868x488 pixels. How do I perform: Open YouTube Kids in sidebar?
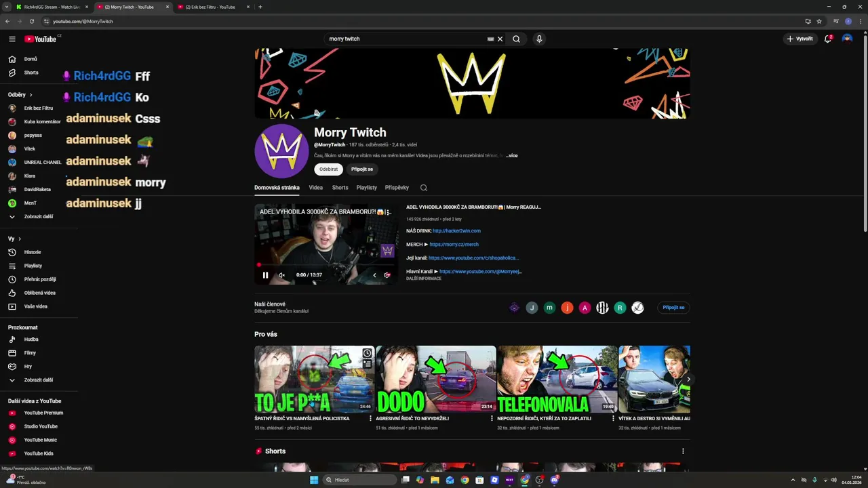(x=38, y=453)
